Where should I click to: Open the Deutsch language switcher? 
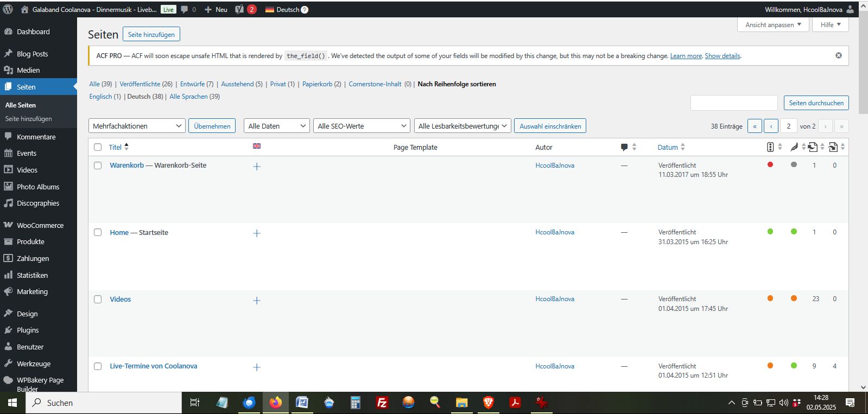click(287, 9)
